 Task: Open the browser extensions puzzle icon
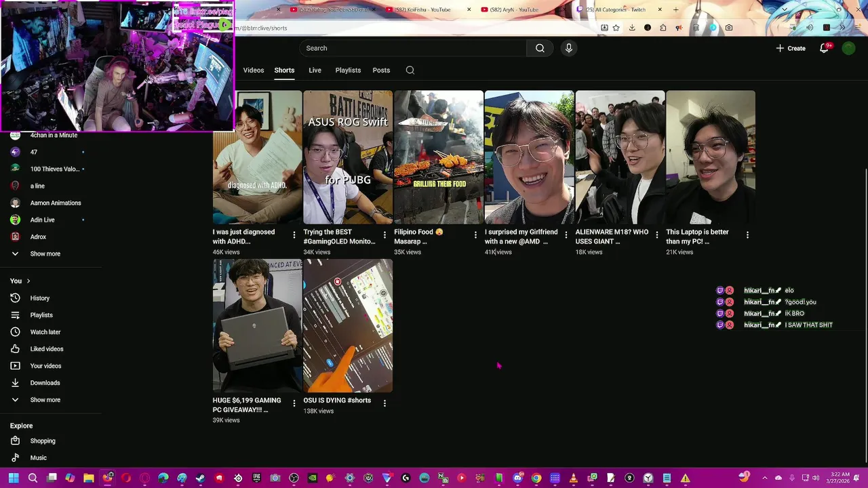663,28
